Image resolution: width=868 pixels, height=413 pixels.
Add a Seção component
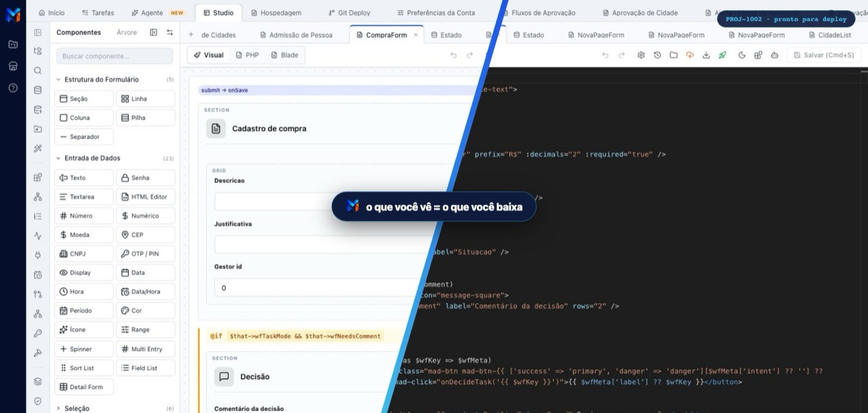coord(83,98)
